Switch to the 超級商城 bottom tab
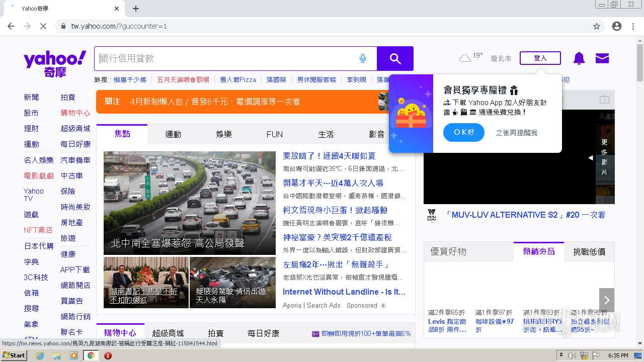Screen dimensions: 644x362 pos(168,333)
